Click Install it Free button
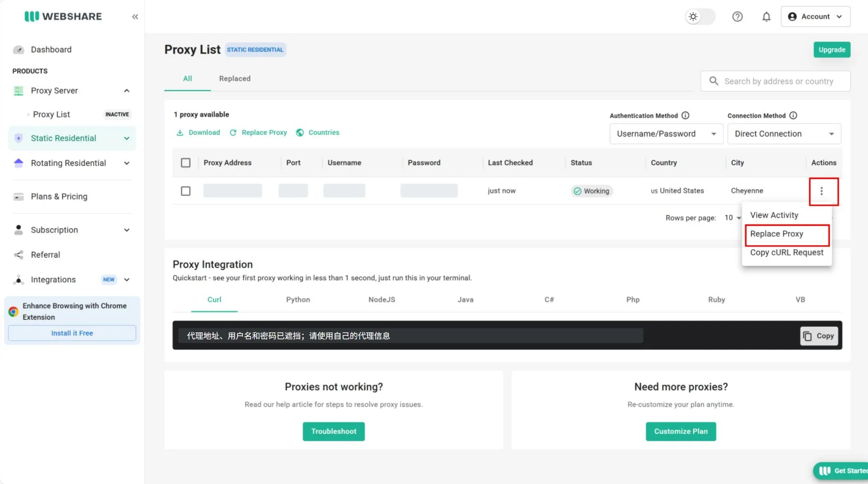 coord(72,333)
